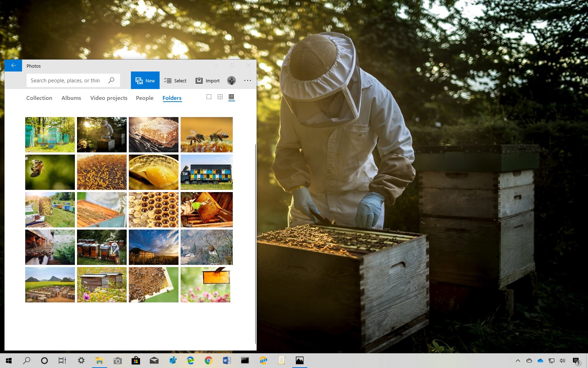This screenshot has width=588, height=368.
Task: Activate the small grid view toggle
Action: [231, 97]
